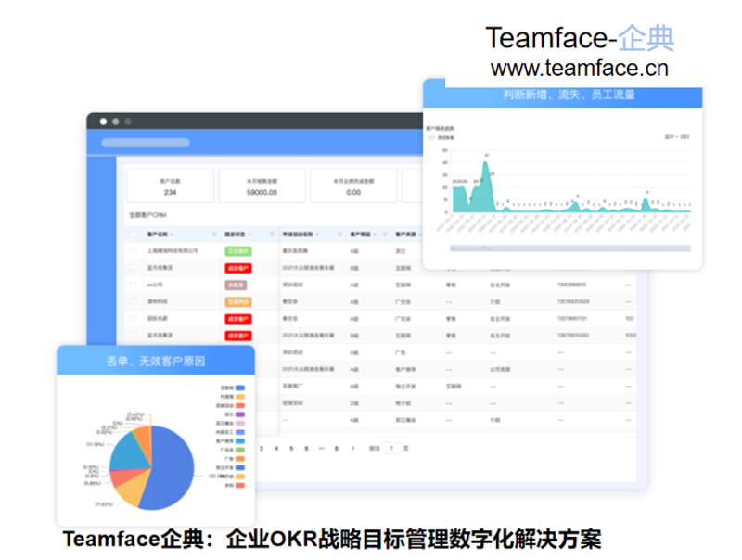Select the 公司资源 cell
The width and height of the screenshot is (742, 560).
(500, 369)
